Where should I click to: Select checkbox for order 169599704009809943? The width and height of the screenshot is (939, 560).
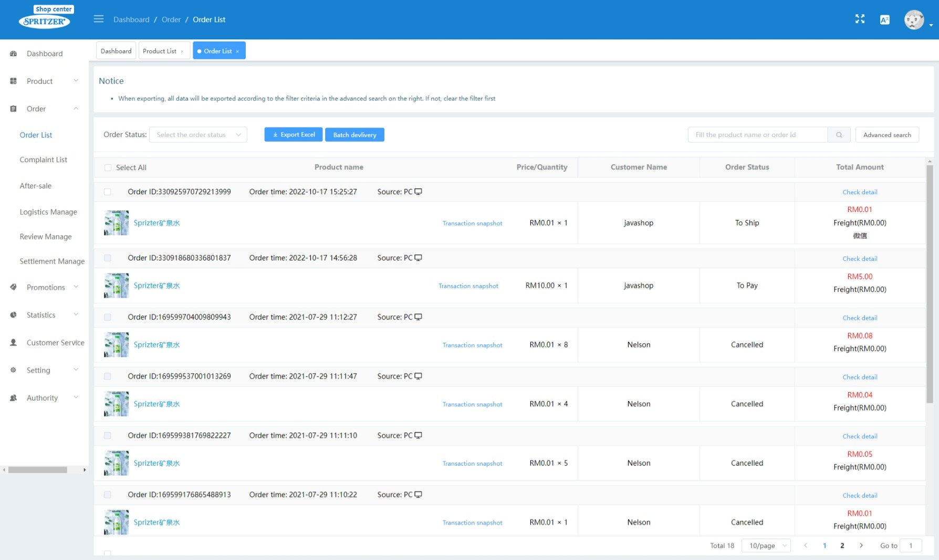[108, 317]
